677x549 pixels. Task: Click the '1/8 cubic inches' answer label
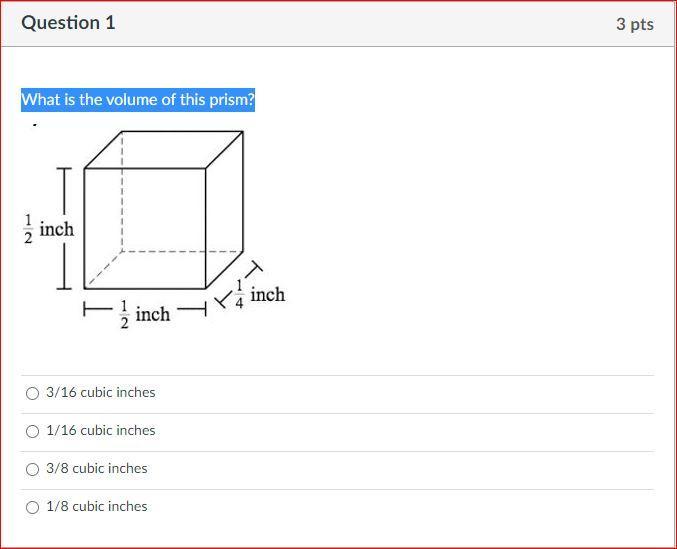(97, 506)
